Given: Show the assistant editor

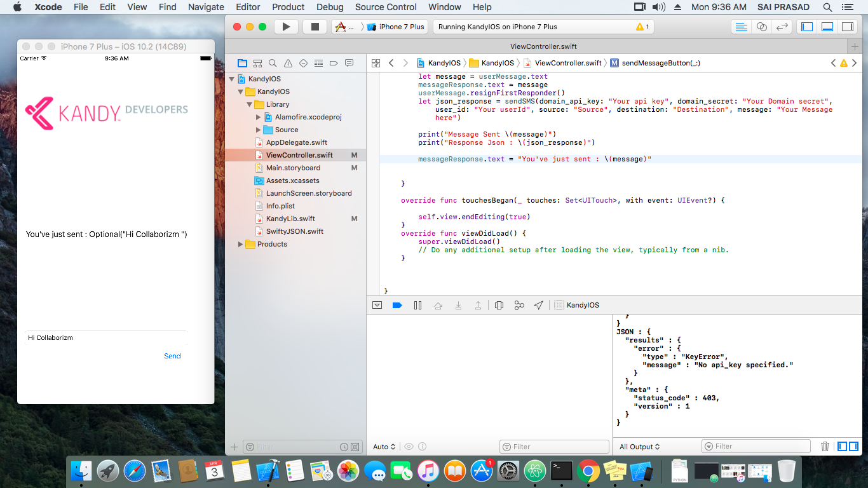Looking at the screenshot, I should (761, 27).
